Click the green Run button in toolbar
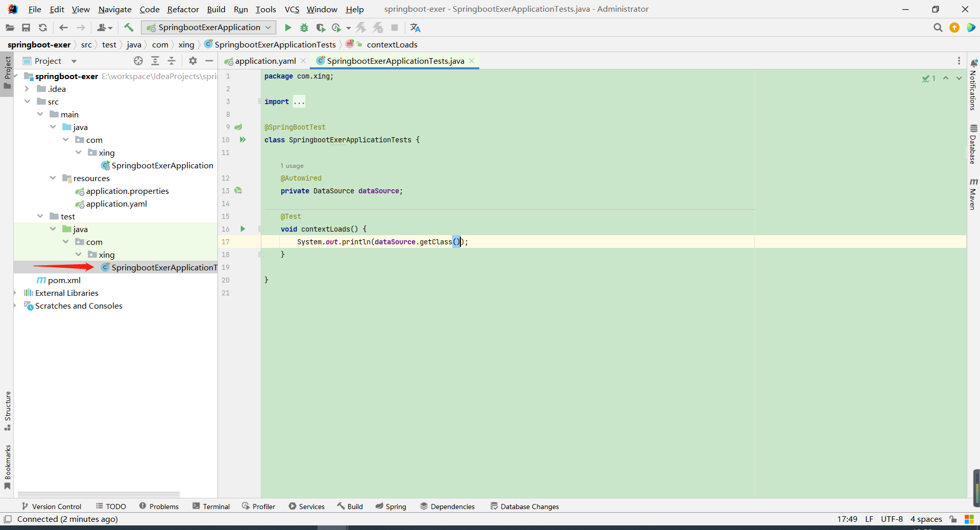 pyautogui.click(x=288, y=28)
